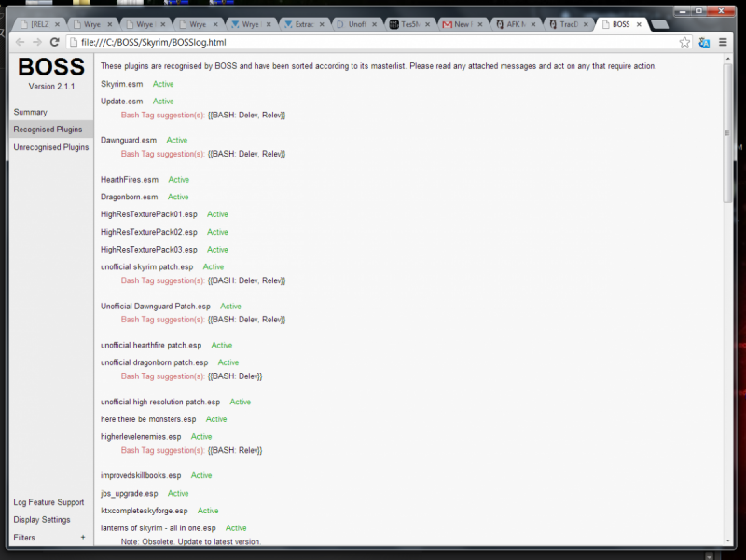Click the here there be monsters.esp entry
The height and width of the screenshot is (560, 746).
(x=148, y=419)
